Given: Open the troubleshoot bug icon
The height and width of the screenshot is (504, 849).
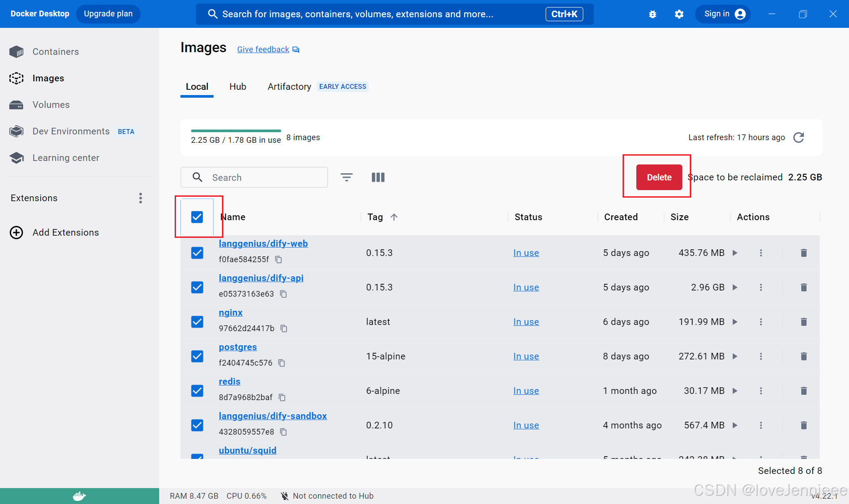Looking at the screenshot, I should point(653,14).
